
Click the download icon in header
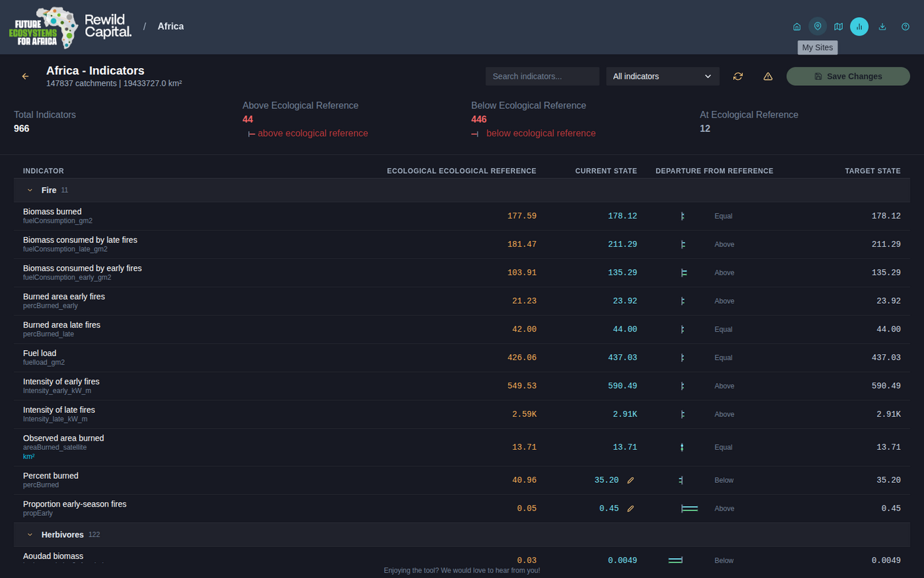(x=882, y=26)
